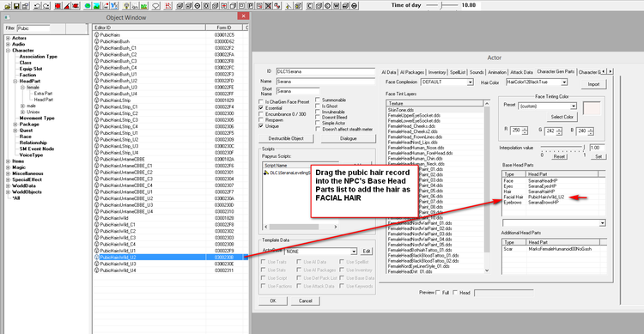Click the Object Window Filter field

click(x=33, y=28)
